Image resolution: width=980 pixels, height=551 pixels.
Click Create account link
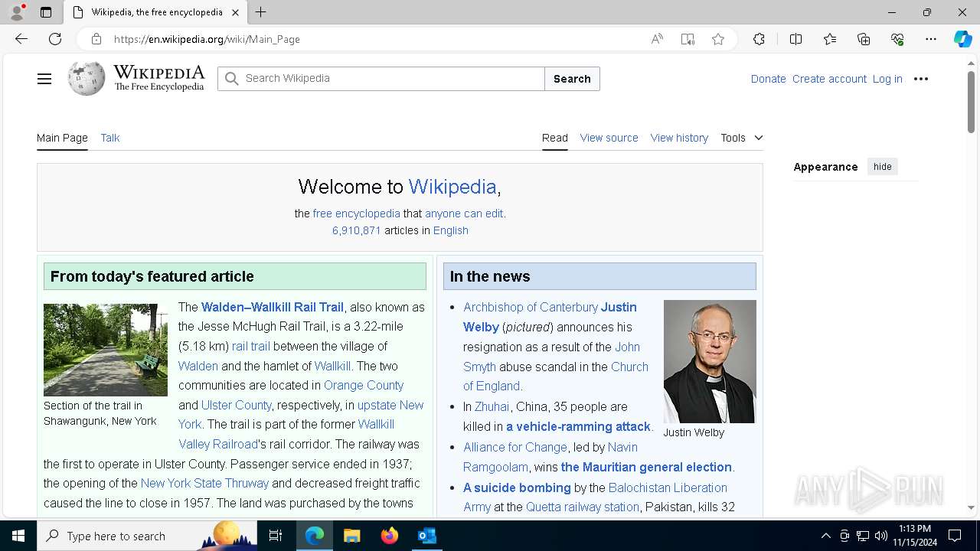[x=829, y=79]
